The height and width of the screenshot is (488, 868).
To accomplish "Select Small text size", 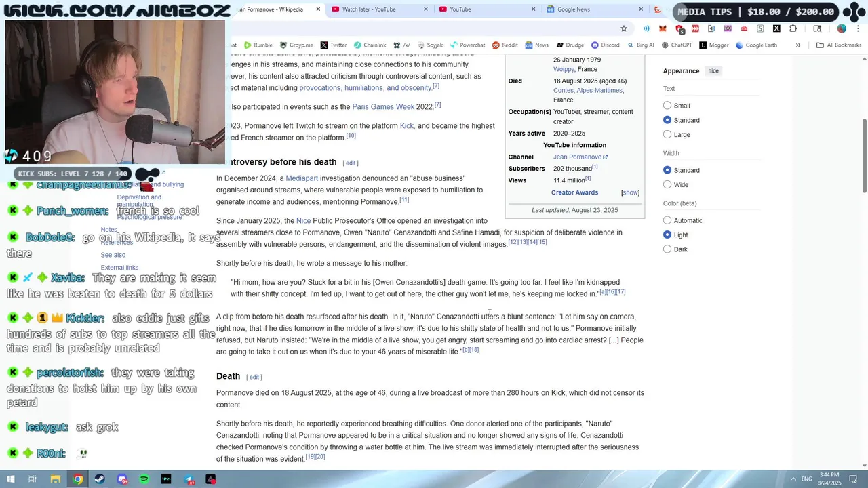I will pyautogui.click(x=667, y=105).
